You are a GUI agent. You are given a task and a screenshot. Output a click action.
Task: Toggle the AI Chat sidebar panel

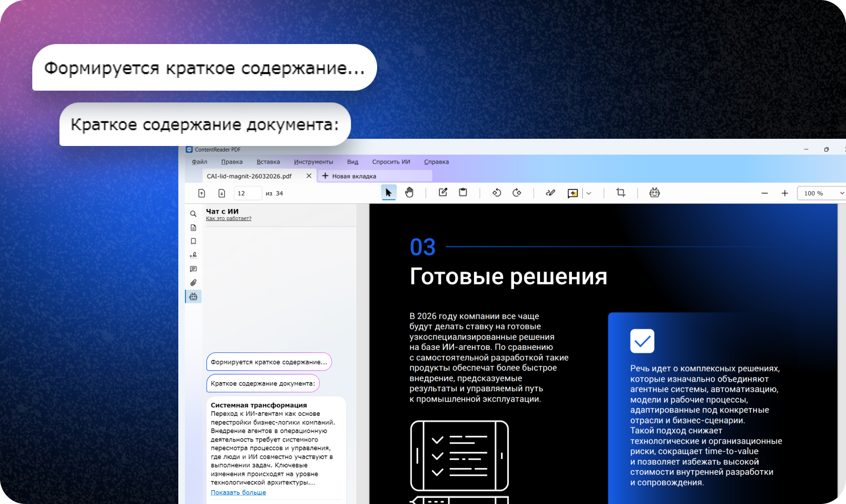point(193,296)
